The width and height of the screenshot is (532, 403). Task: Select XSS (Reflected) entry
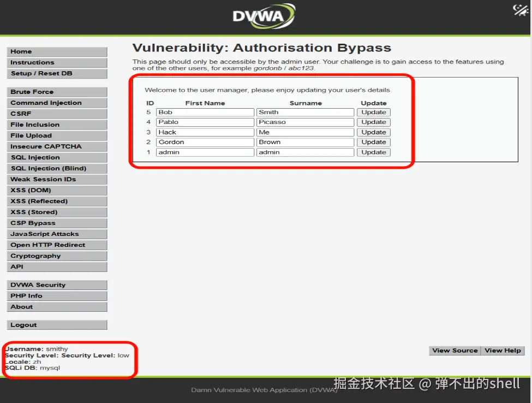(x=57, y=201)
